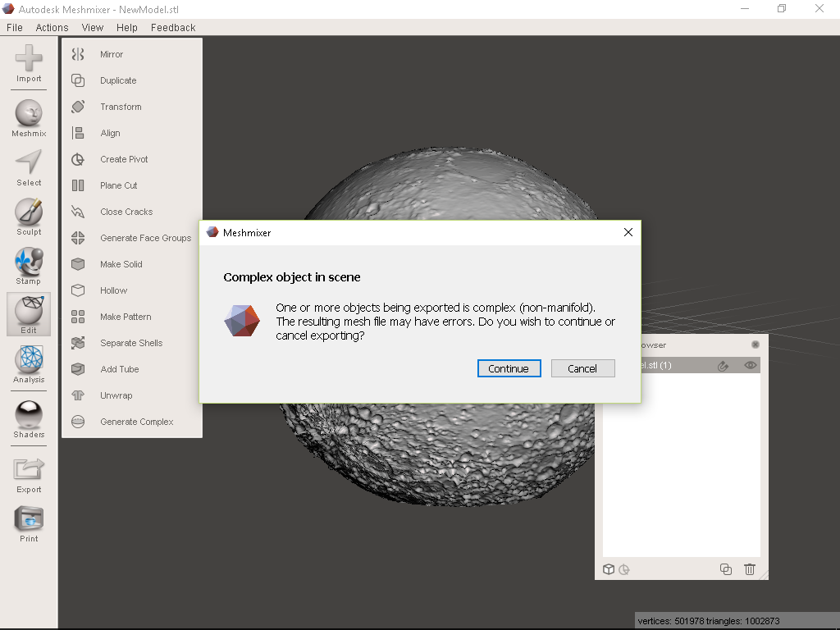This screenshot has height=630, width=840.
Task: Duplicate object via Object Browser duplicate icon
Action: (x=725, y=568)
